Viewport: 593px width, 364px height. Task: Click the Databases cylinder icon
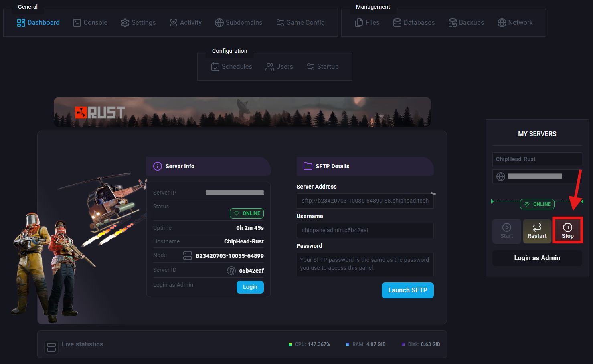tap(397, 23)
